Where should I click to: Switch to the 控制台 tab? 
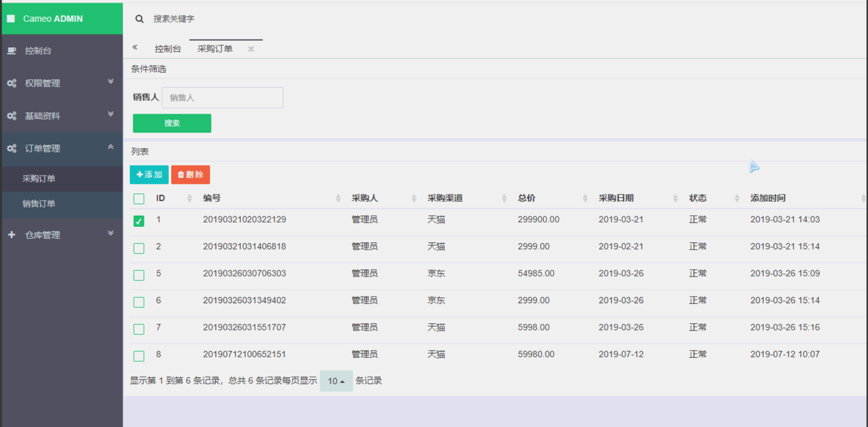point(168,49)
